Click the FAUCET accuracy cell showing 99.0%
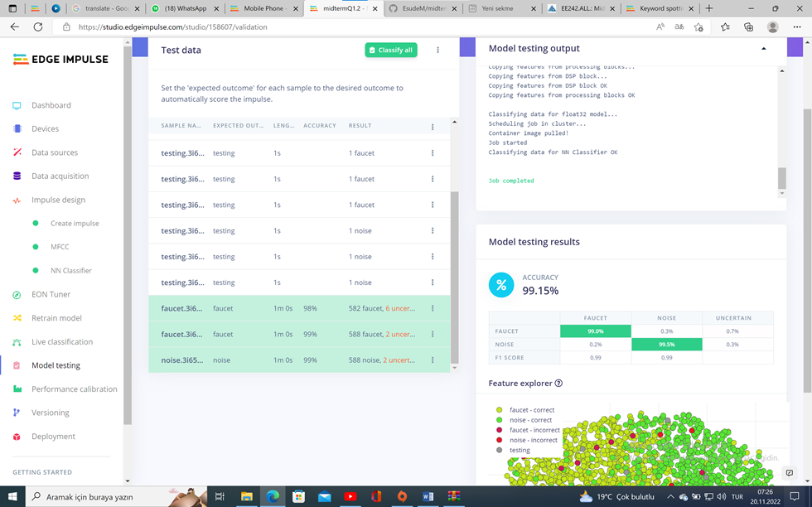This screenshot has height=507, width=812. tap(597, 330)
